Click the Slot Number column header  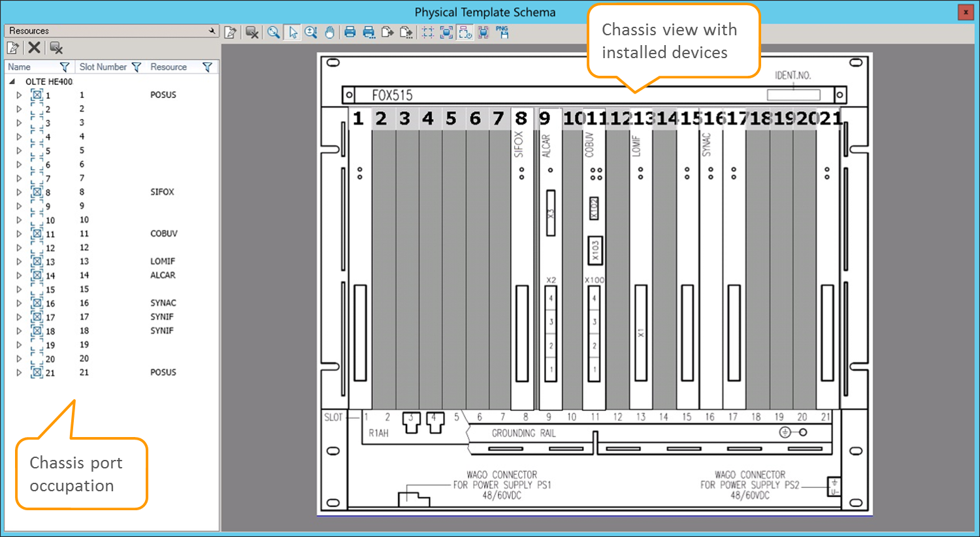(x=103, y=67)
